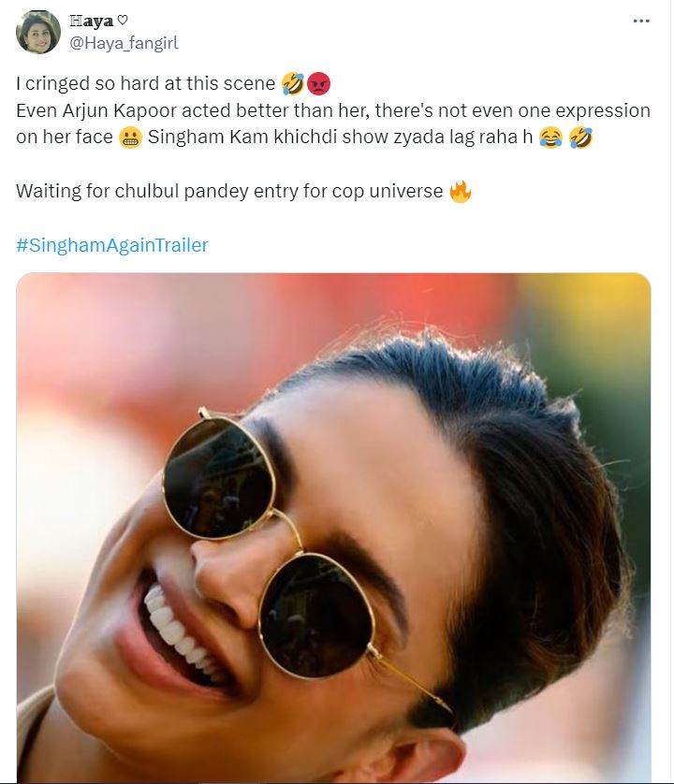Click the fire emoji after "cop universe"
This screenshot has width=674, height=784.
(460, 192)
